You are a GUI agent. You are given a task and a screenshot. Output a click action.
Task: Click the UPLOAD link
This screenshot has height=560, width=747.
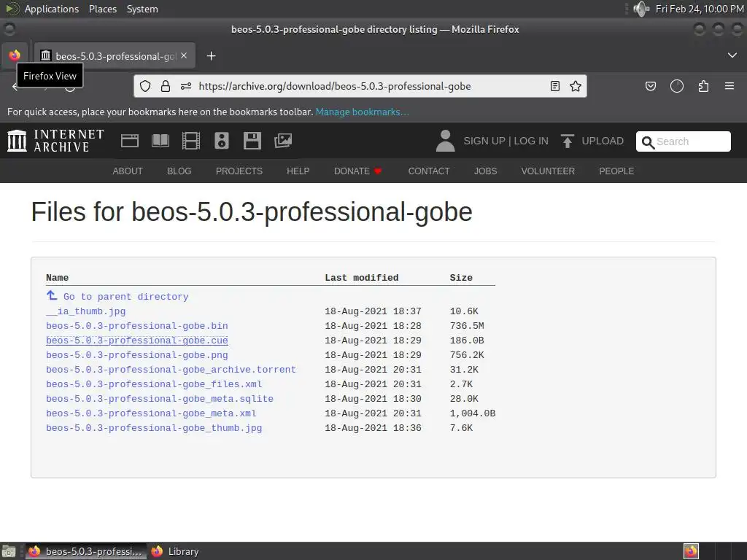tap(602, 141)
